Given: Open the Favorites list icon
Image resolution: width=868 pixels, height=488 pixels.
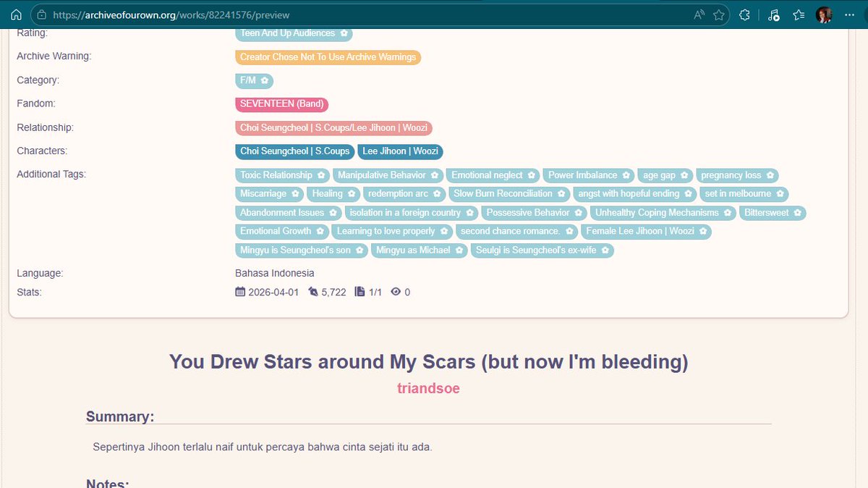Looking at the screenshot, I should coord(799,14).
